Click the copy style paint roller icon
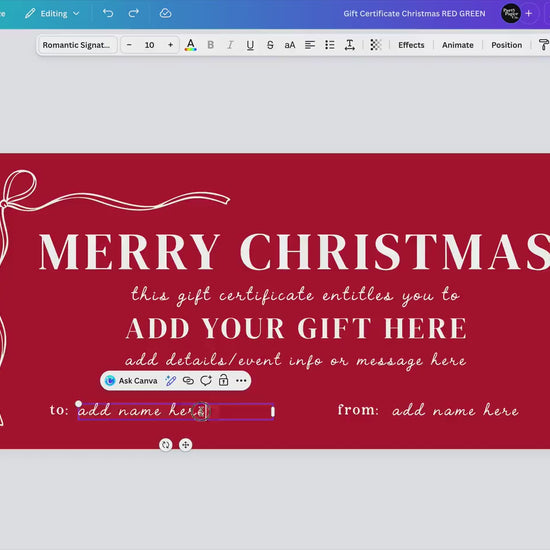Image resolution: width=550 pixels, height=550 pixels. coord(543,45)
